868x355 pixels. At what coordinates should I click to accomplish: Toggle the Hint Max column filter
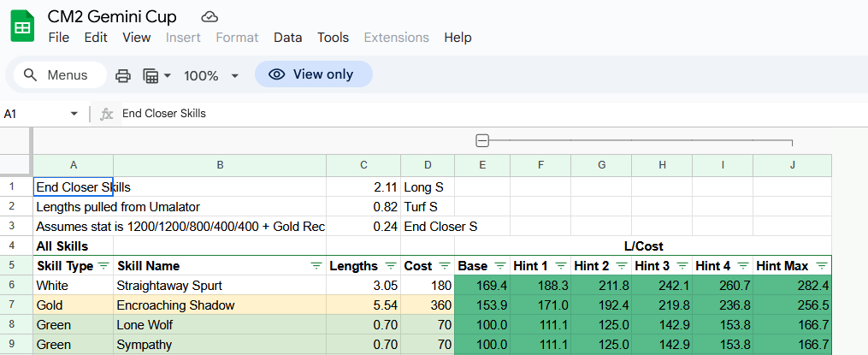[x=822, y=266]
